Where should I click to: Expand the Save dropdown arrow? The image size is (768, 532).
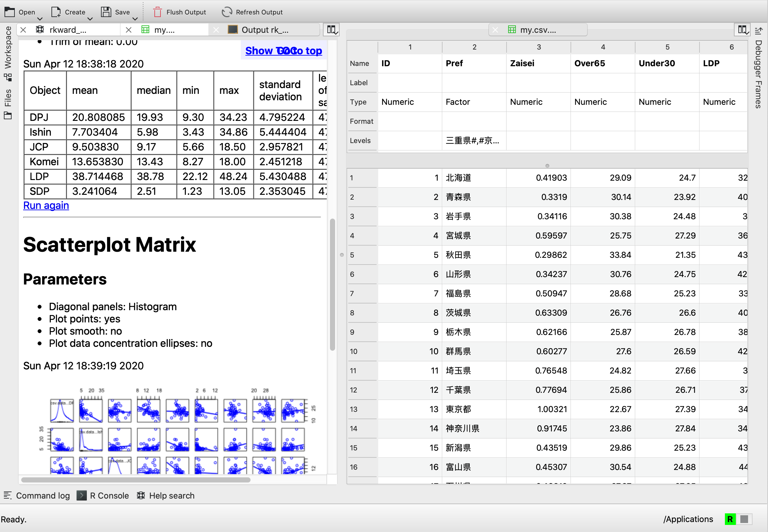click(135, 19)
